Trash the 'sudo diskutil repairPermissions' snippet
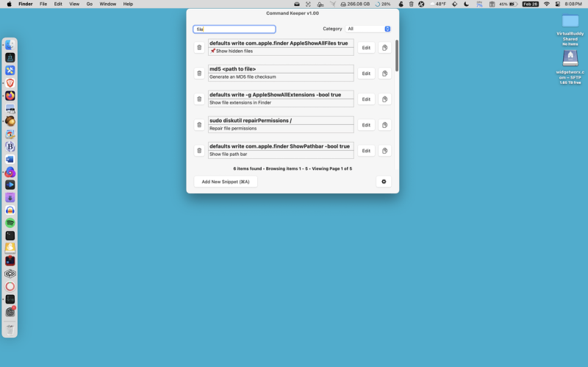This screenshot has width=588, height=367. coord(199,125)
